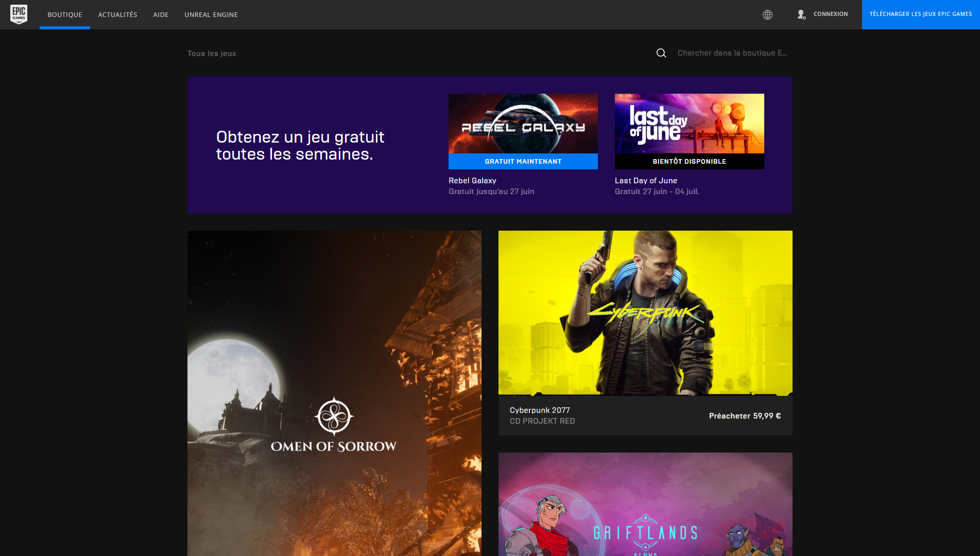Viewport: 980px width, 556px height.
Task: Click 'Gratuit 27 juin - 04 juil.' text
Action: tap(657, 192)
